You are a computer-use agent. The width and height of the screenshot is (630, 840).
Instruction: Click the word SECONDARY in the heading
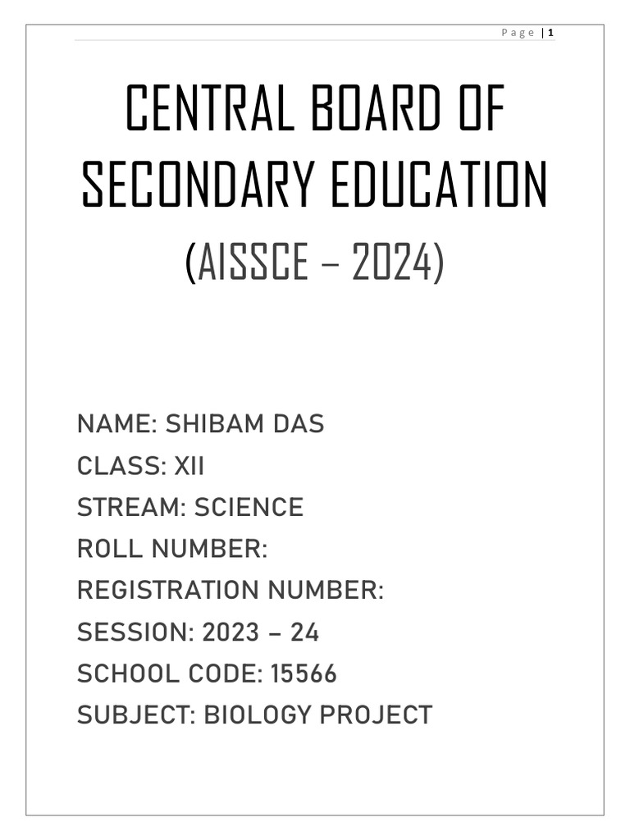click(199, 185)
